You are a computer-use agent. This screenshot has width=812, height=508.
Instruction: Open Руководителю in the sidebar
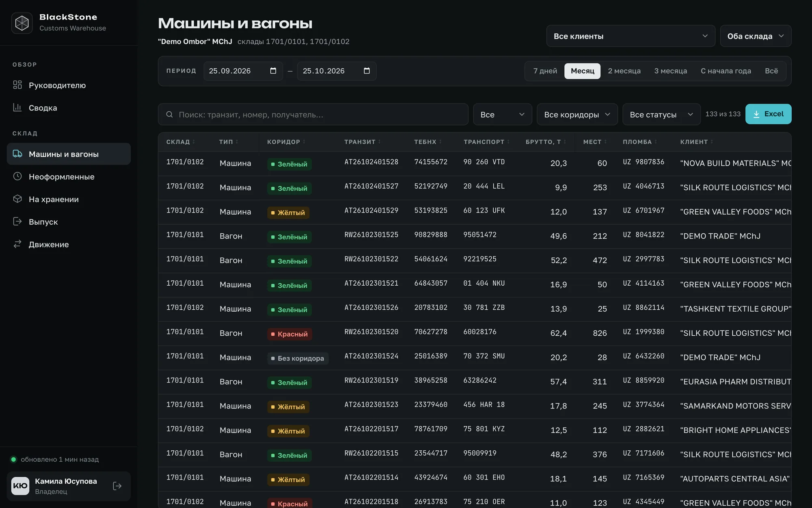pyautogui.click(x=69, y=85)
